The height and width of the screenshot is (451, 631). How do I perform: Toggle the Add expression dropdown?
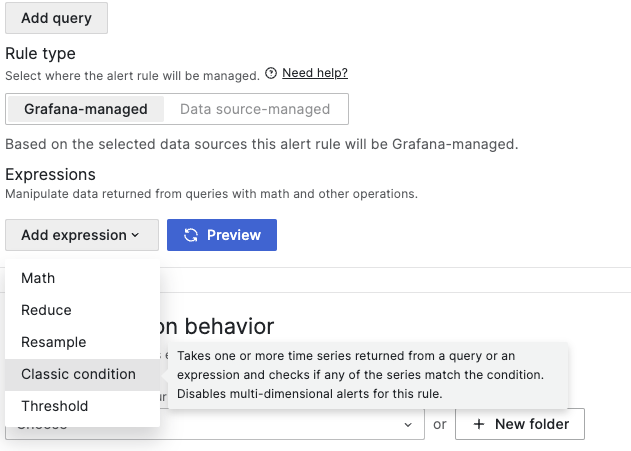(x=81, y=235)
